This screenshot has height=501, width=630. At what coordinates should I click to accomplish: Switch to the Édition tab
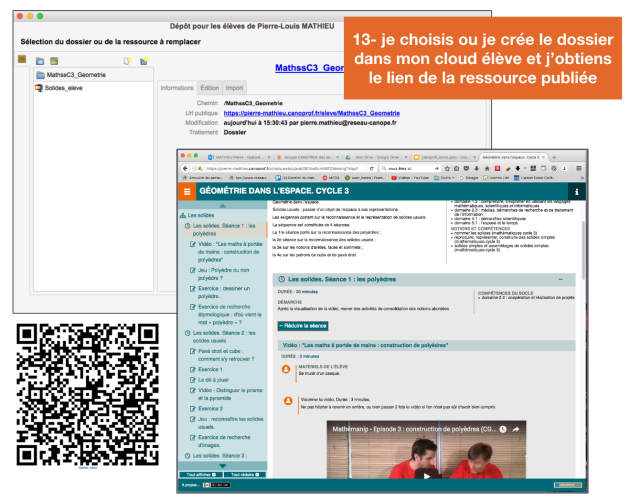point(210,87)
